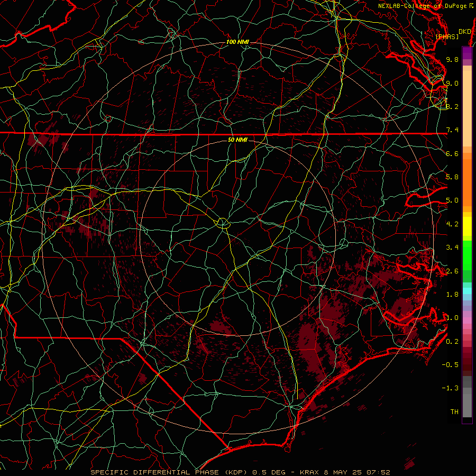This screenshot has width=476, height=476.
Task: Select the 2.6 value on the color scale
Action: 452,271
